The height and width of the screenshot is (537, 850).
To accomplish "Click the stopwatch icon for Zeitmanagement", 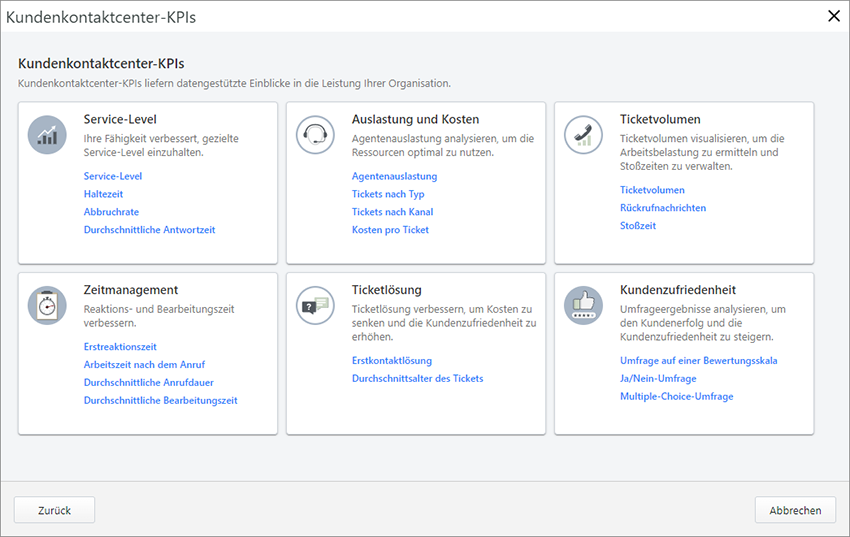I will pos(47,305).
